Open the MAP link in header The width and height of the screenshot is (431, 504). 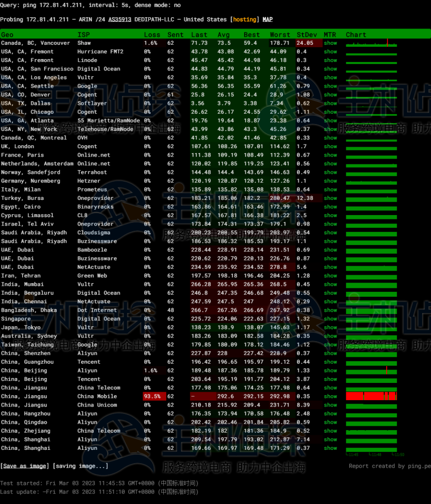267,20
